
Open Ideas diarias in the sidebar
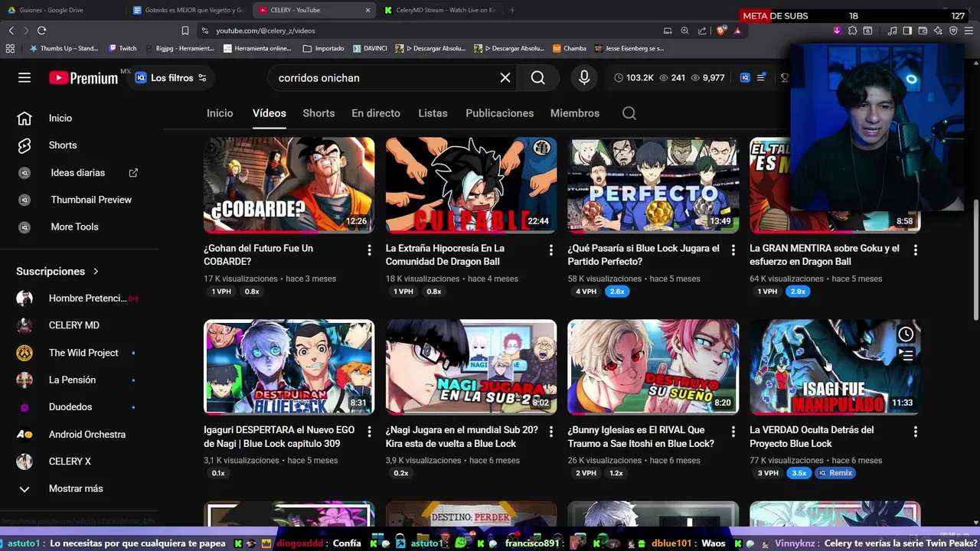80,173
